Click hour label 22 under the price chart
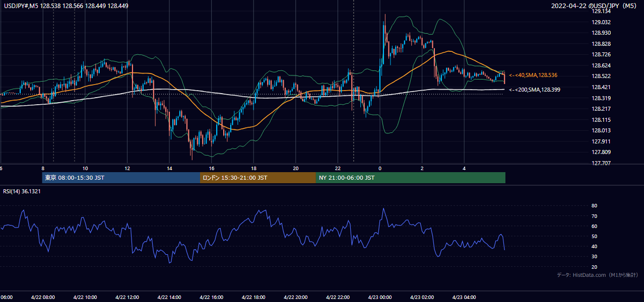 click(x=338, y=169)
